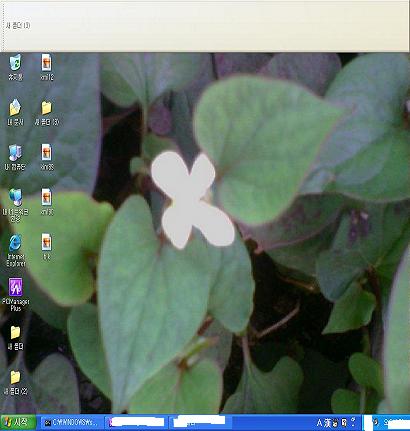Open the 시작 Start menu
Image resolution: width=410 pixels, height=431 pixels.
click(x=18, y=423)
